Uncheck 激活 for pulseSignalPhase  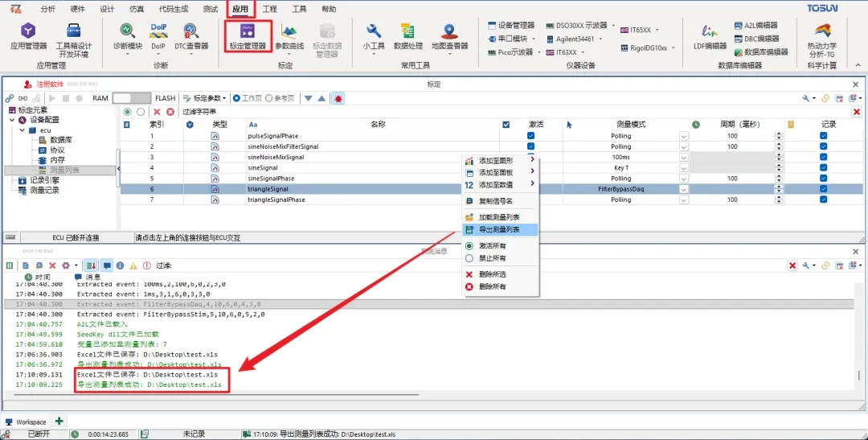[531, 136]
